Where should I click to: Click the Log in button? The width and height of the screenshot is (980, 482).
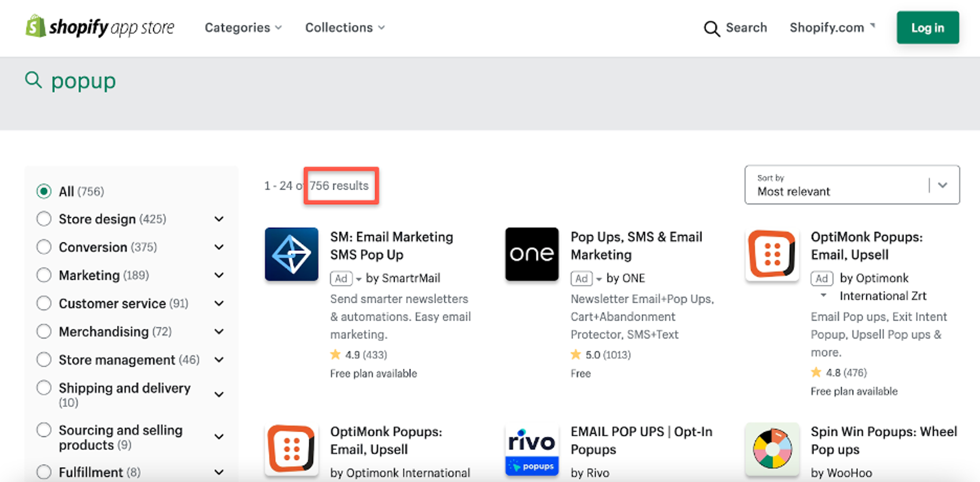pos(928,27)
